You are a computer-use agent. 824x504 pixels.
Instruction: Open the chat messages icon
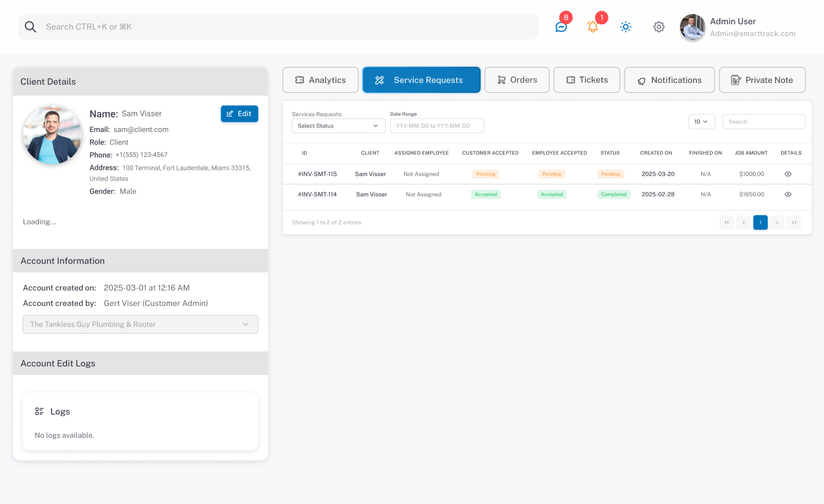(x=561, y=27)
